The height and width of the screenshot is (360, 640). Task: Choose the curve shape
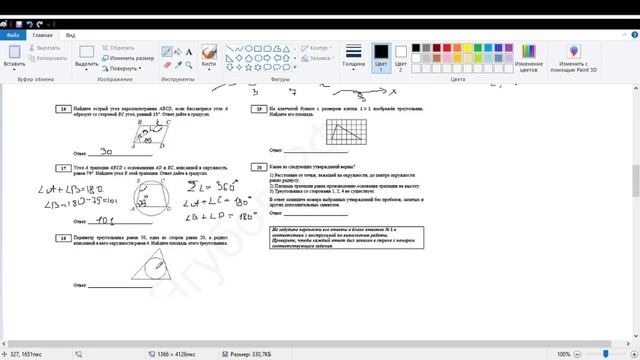[239, 49]
